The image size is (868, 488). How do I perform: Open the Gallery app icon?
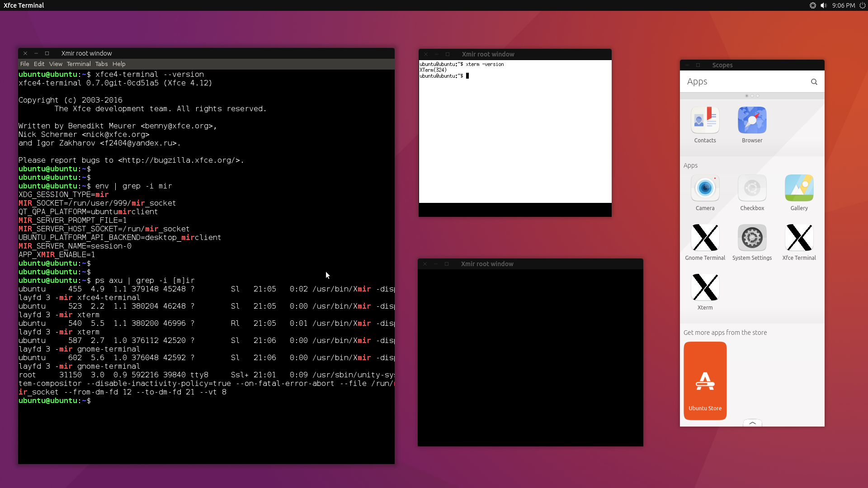pos(799,188)
